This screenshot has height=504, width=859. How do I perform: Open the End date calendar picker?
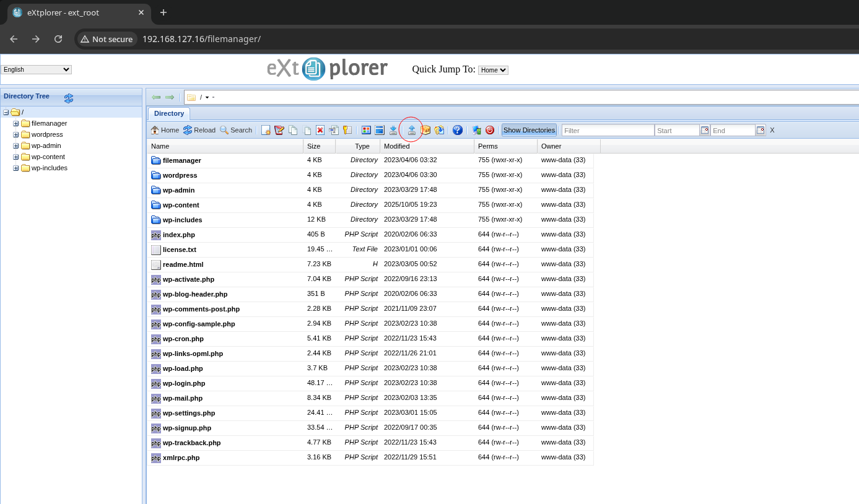761,130
